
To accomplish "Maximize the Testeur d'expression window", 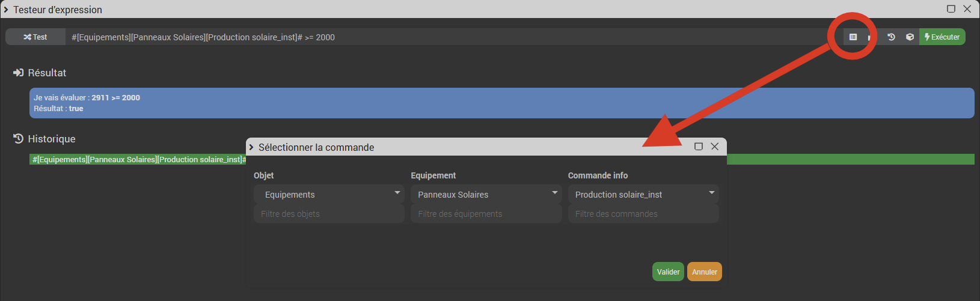I will [x=951, y=9].
